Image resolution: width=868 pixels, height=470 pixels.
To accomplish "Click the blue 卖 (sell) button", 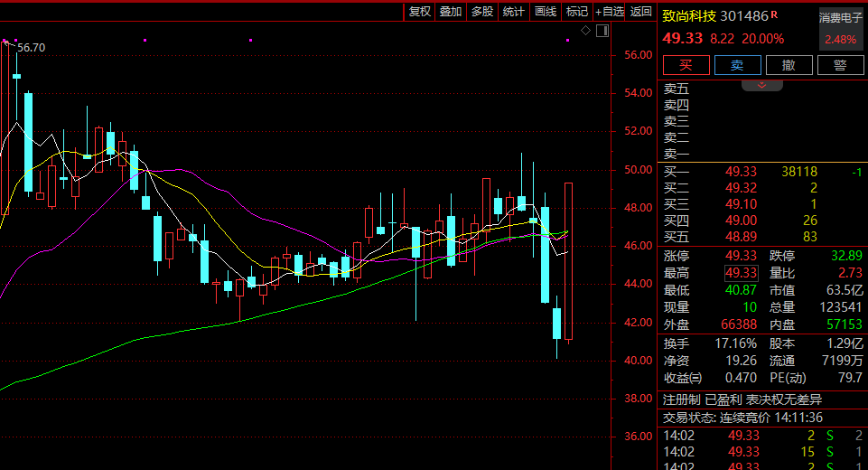I will 737,65.
